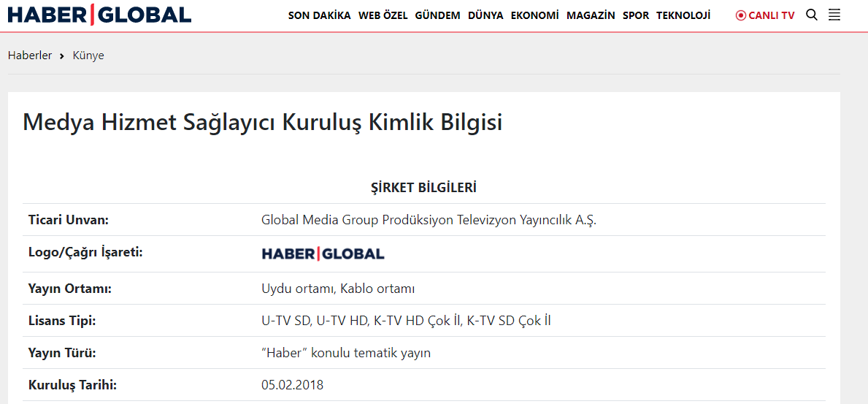Click 'Global Media Group Prodüksiyon Televizyon Yayıncılık A.Ş.' text
Screen dimensions: 868x404
[429, 220]
